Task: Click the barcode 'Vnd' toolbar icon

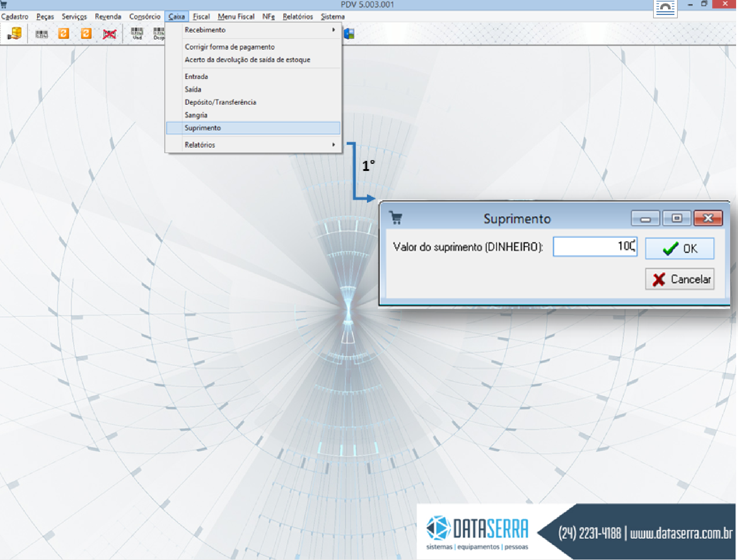Action: tap(137, 33)
